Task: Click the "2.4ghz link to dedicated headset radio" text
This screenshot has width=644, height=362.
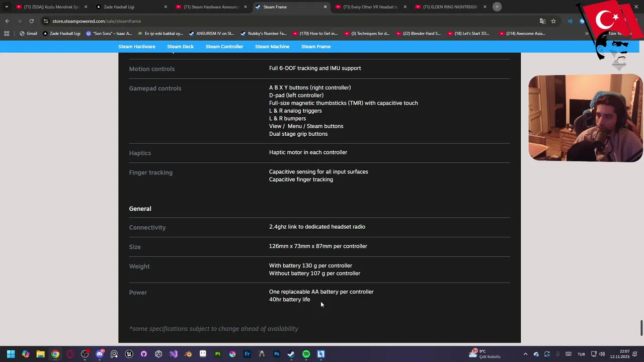Action: tap(317, 227)
